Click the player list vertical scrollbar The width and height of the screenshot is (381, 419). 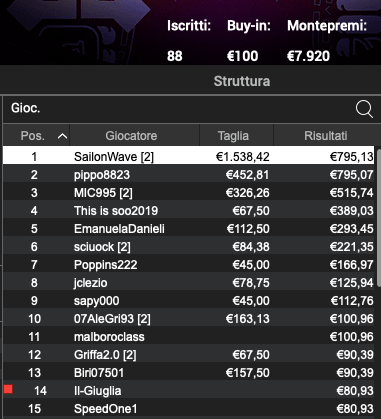click(378, 217)
